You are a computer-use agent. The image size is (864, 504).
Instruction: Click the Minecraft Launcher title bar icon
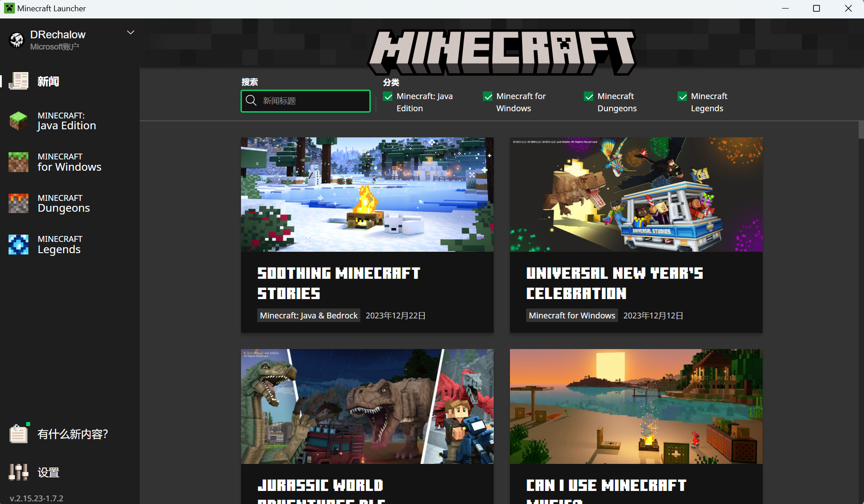point(9,8)
